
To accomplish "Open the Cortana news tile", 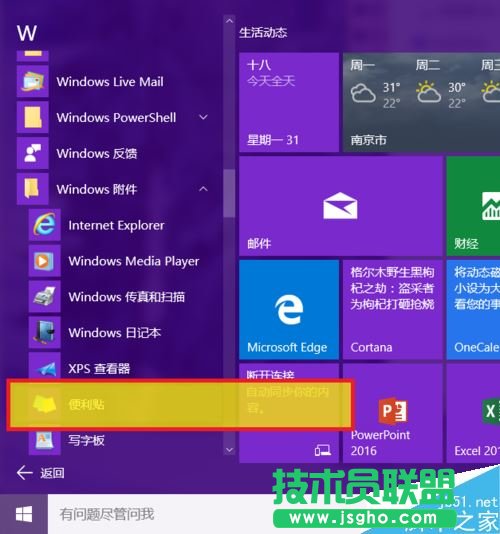I will pos(393,310).
